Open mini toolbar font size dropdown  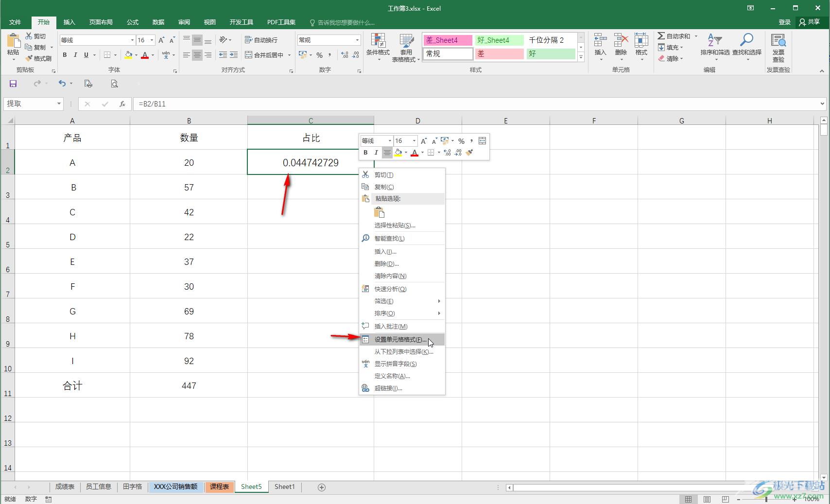pyautogui.click(x=414, y=141)
